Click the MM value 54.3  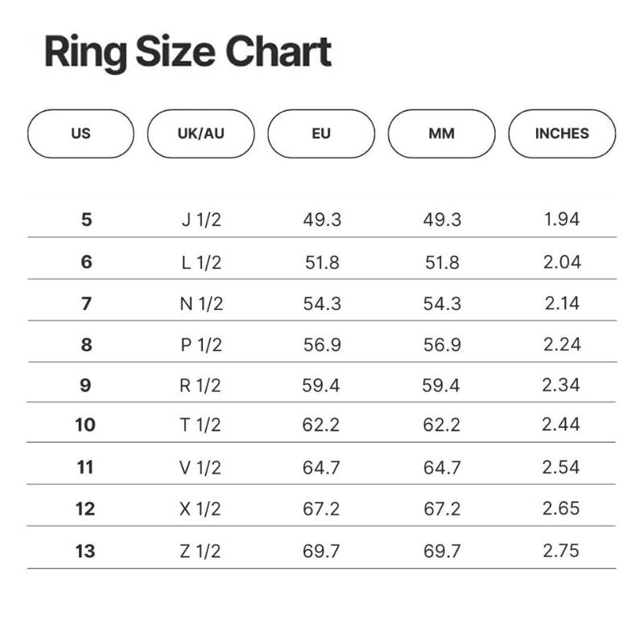coord(442,303)
